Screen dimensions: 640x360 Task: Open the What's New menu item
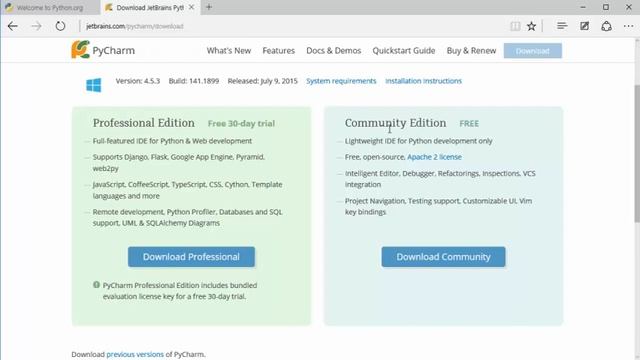coord(229,51)
